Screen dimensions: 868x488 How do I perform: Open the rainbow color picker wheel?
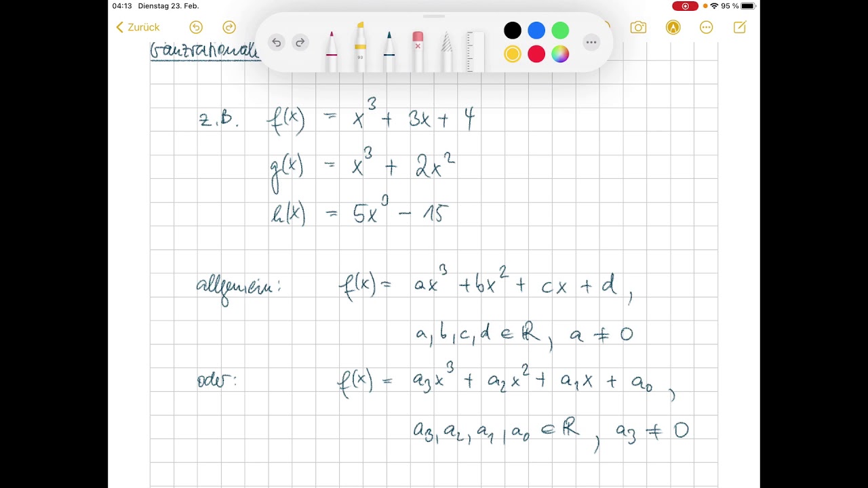click(x=560, y=54)
